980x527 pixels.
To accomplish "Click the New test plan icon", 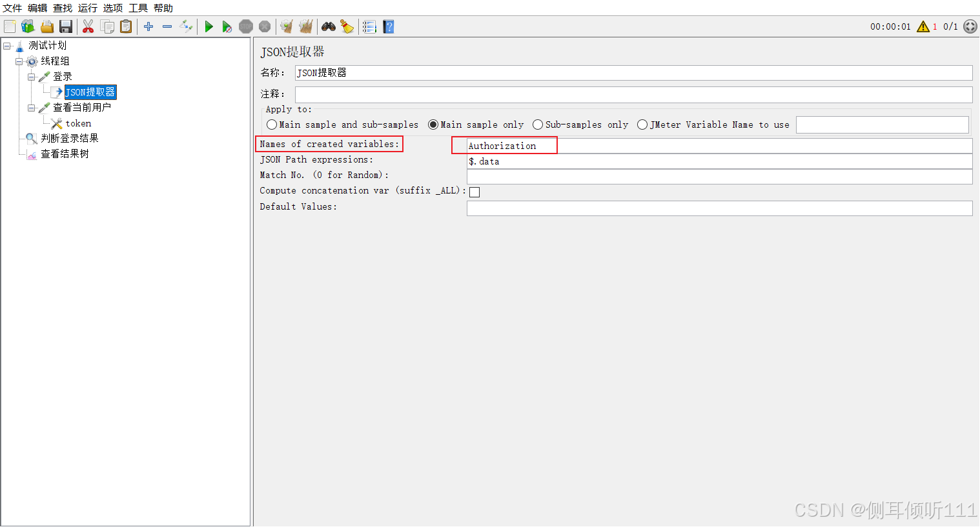I will (10, 26).
